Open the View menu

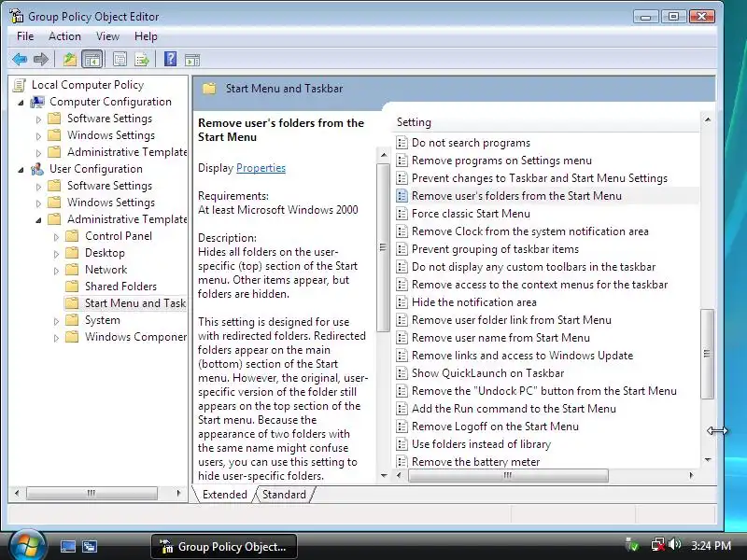point(107,36)
